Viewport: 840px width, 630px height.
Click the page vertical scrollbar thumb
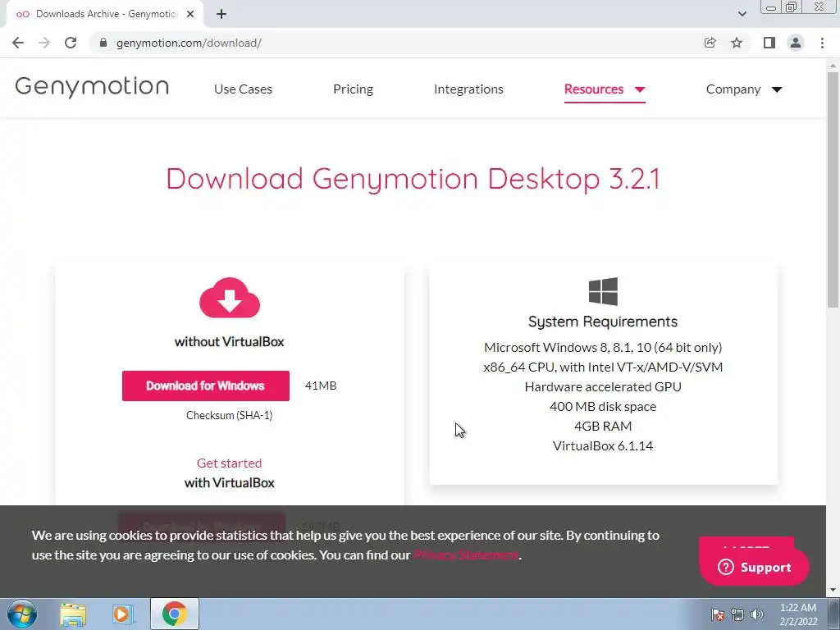(833, 190)
